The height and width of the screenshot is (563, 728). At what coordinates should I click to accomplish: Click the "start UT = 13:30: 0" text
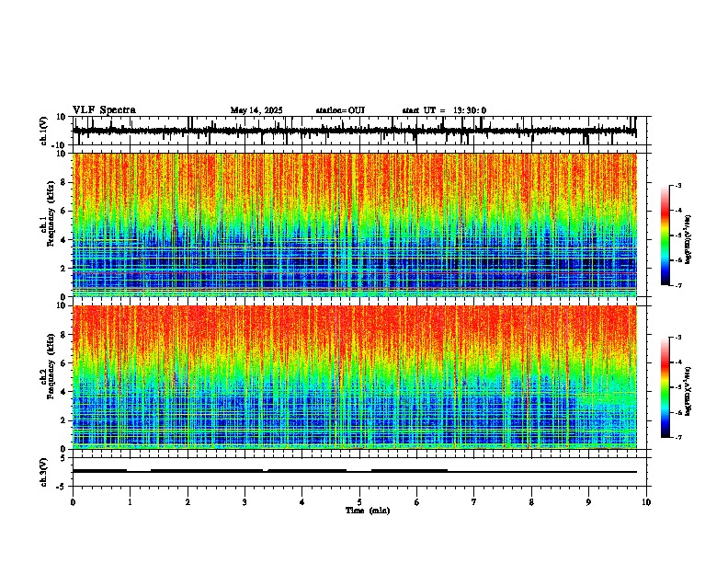pos(444,110)
